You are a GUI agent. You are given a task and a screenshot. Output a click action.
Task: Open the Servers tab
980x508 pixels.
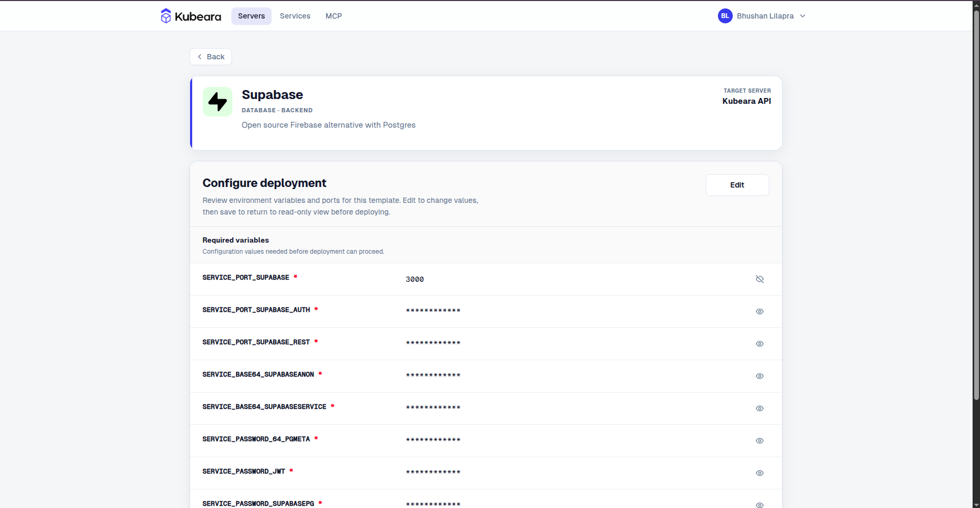[x=251, y=16]
